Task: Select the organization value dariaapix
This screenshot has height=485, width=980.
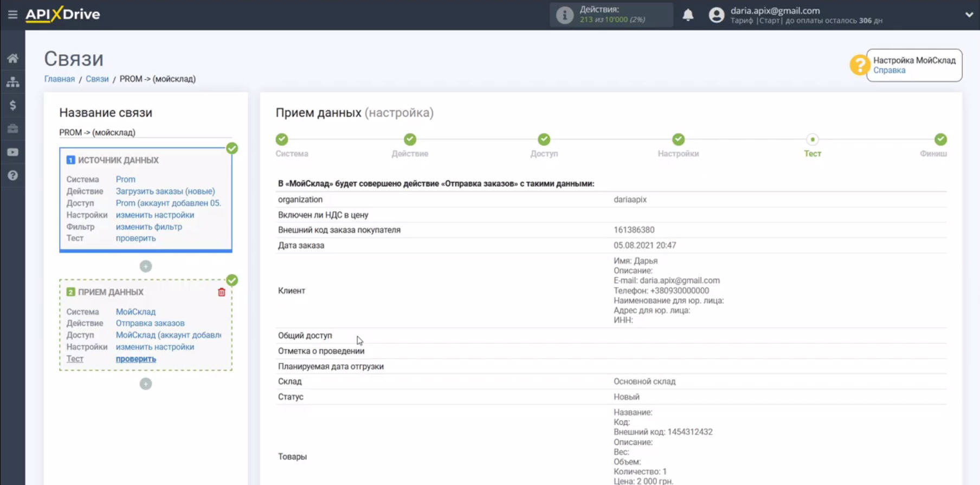Action: click(630, 200)
